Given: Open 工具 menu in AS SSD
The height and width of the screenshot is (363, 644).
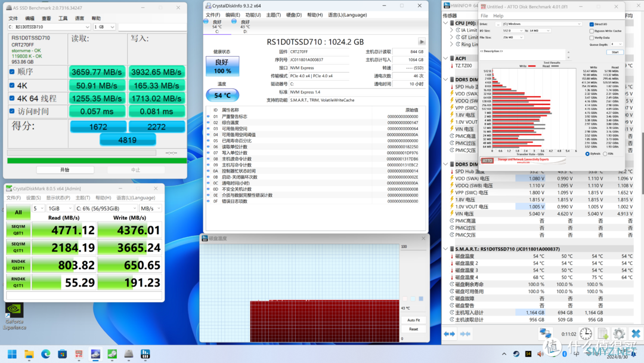Looking at the screenshot, I should pyautogui.click(x=63, y=19).
